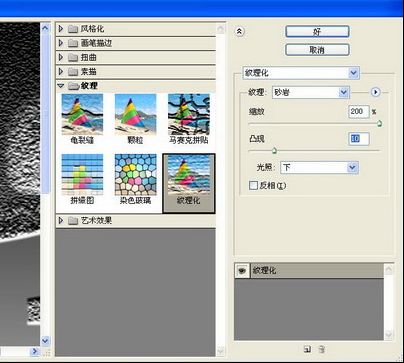Click the 艺术效果 folder icon
This screenshot has width=404, height=363.
click(73, 221)
